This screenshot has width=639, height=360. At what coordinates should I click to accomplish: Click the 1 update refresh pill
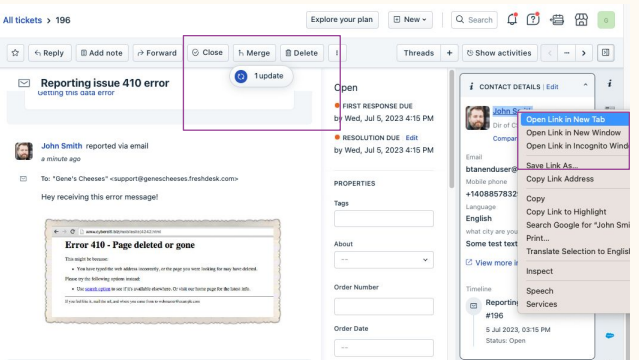tap(261, 76)
